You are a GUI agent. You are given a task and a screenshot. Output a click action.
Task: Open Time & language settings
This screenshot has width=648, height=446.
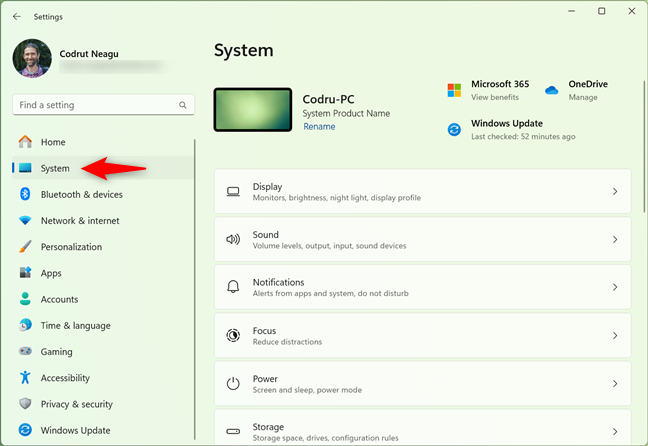point(103,325)
